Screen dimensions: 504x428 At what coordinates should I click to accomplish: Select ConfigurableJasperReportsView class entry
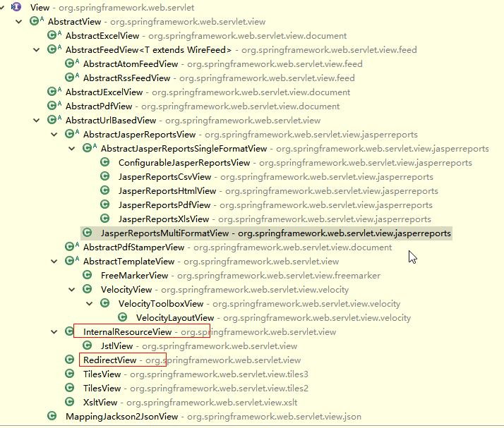[184, 162]
